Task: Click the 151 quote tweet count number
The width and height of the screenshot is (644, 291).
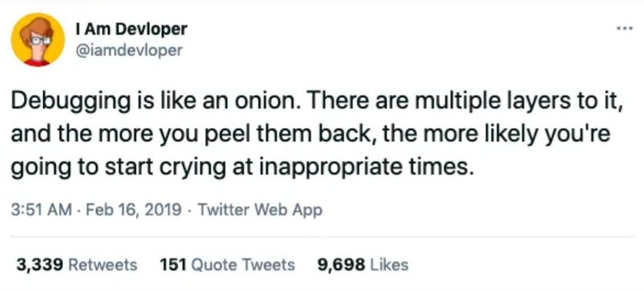Action: [172, 265]
